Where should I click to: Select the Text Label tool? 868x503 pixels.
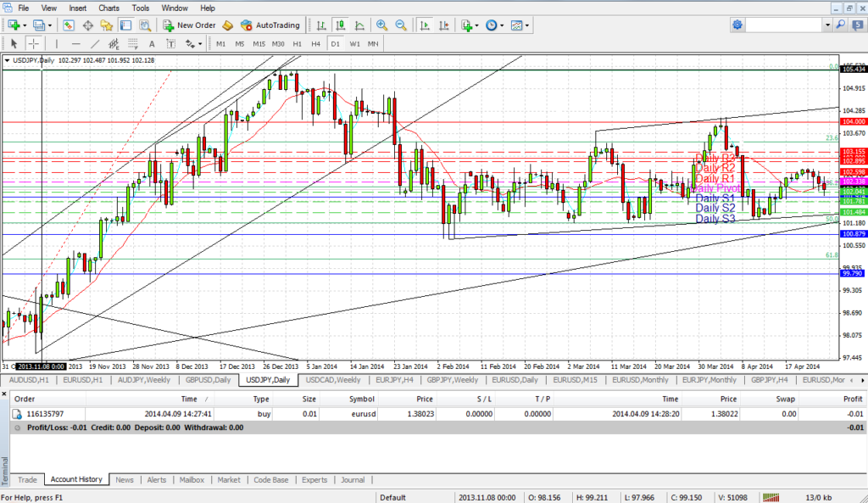(x=171, y=43)
